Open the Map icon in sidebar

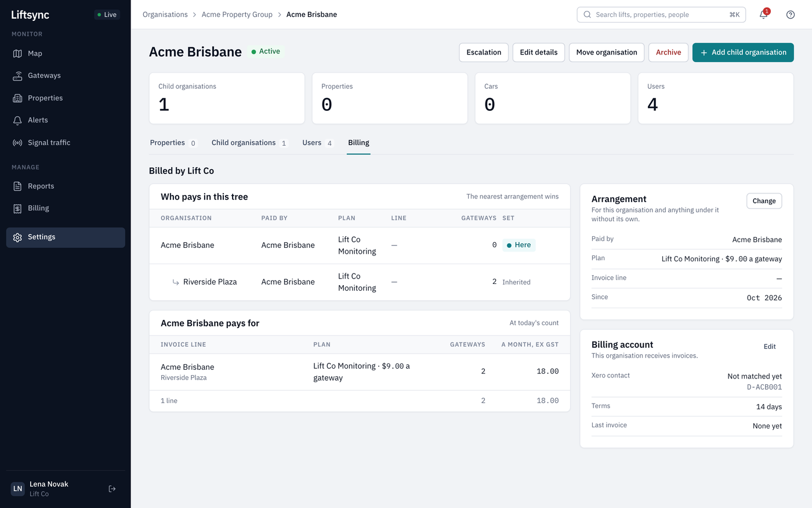(x=17, y=53)
